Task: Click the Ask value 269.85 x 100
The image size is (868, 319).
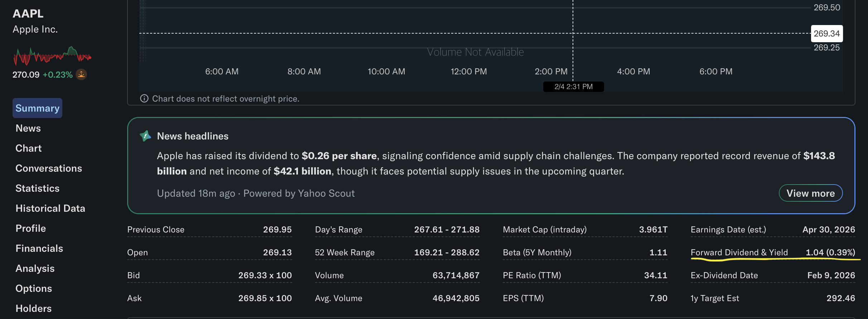Action: pyautogui.click(x=265, y=298)
